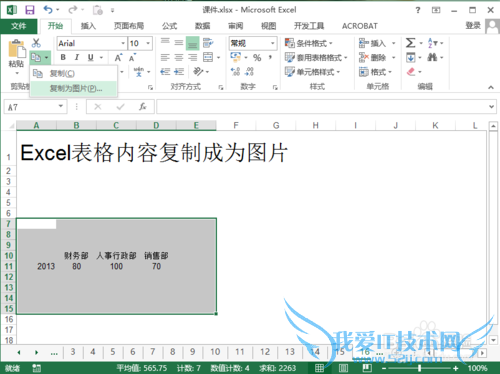The height and width of the screenshot is (374, 500).
Task: Expand the formula bar chevron
Action: [x=491, y=107]
